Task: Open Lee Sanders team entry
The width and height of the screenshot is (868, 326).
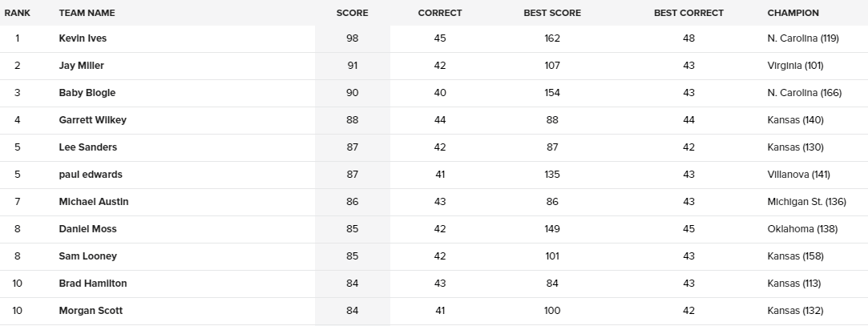Action: pyautogui.click(x=88, y=147)
